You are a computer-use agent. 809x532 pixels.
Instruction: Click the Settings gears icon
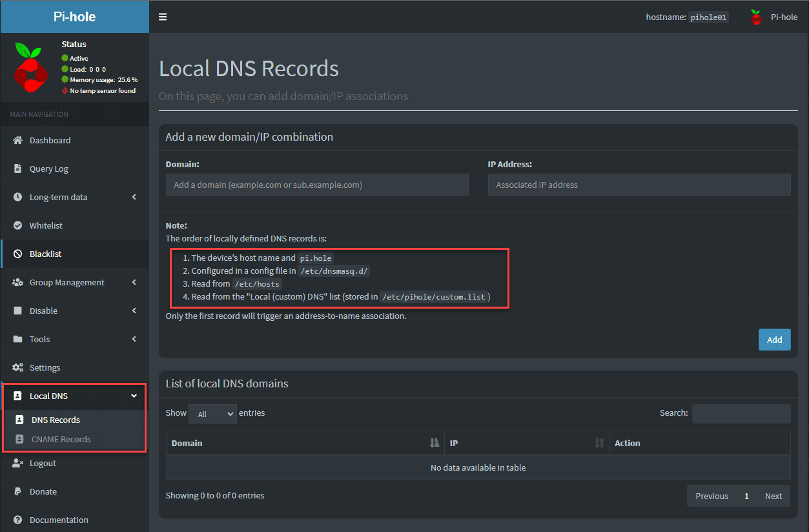[x=18, y=367]
